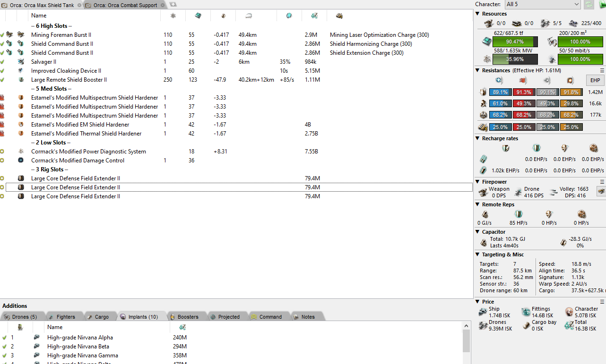Click the thermal resistance column icon
The height and width of the screenshot is (364, 606).
(523, 80)
